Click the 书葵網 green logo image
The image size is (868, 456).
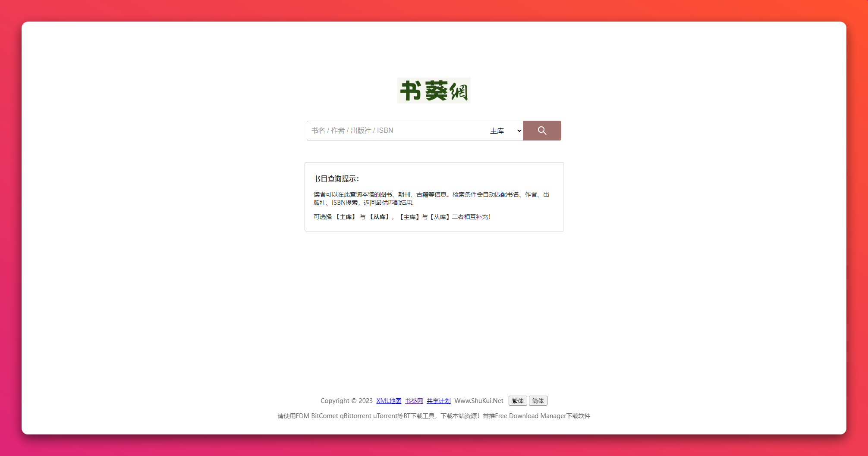434,91
